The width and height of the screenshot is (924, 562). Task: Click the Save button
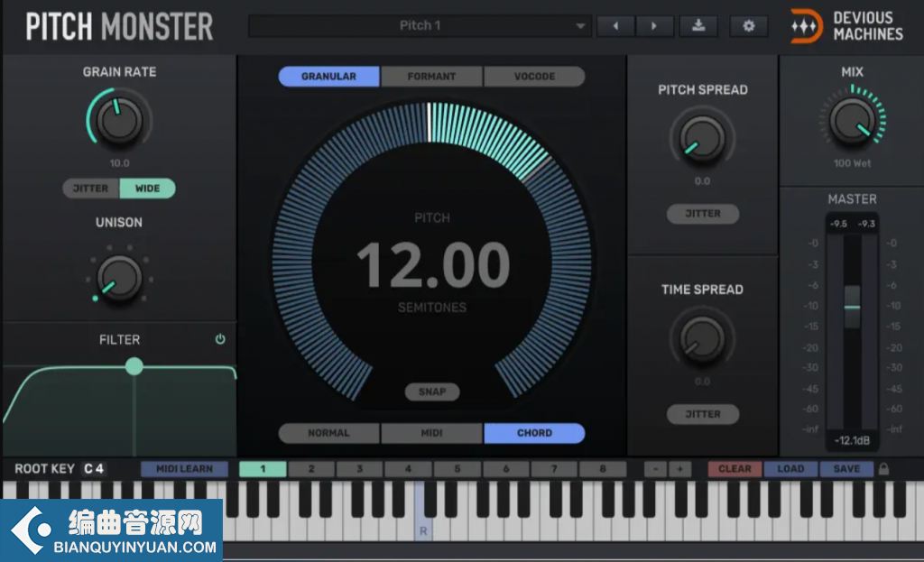[x=846, y=469]
